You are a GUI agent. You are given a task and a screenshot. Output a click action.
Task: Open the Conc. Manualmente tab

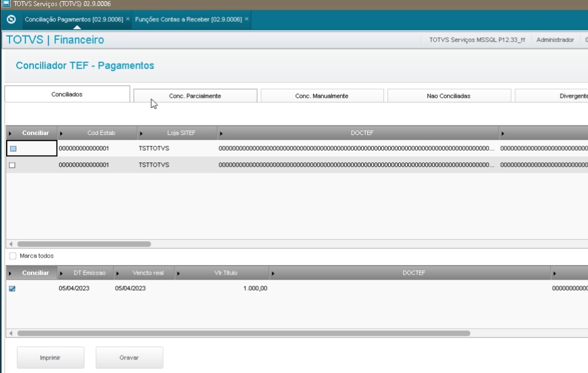[x=322, y=96]
